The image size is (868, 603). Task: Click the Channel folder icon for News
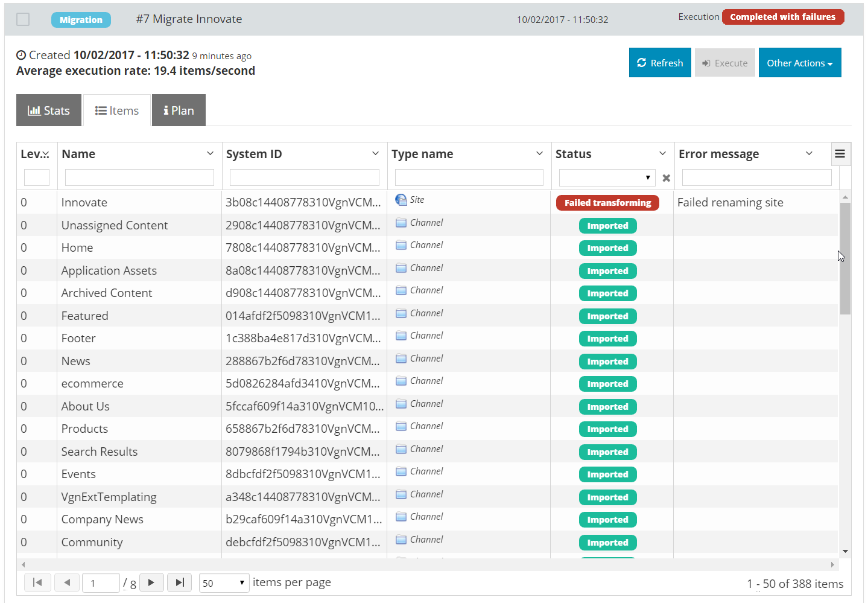coord(401,359)
